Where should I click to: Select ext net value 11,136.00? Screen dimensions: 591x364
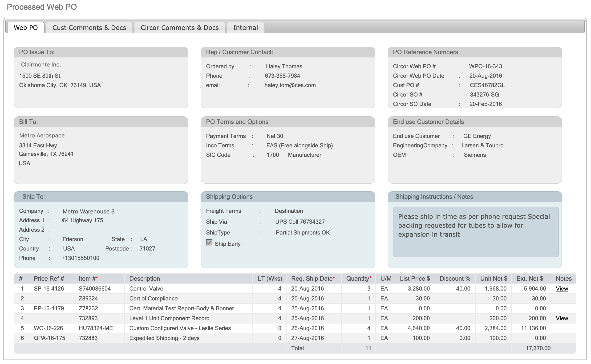point(533,328)
